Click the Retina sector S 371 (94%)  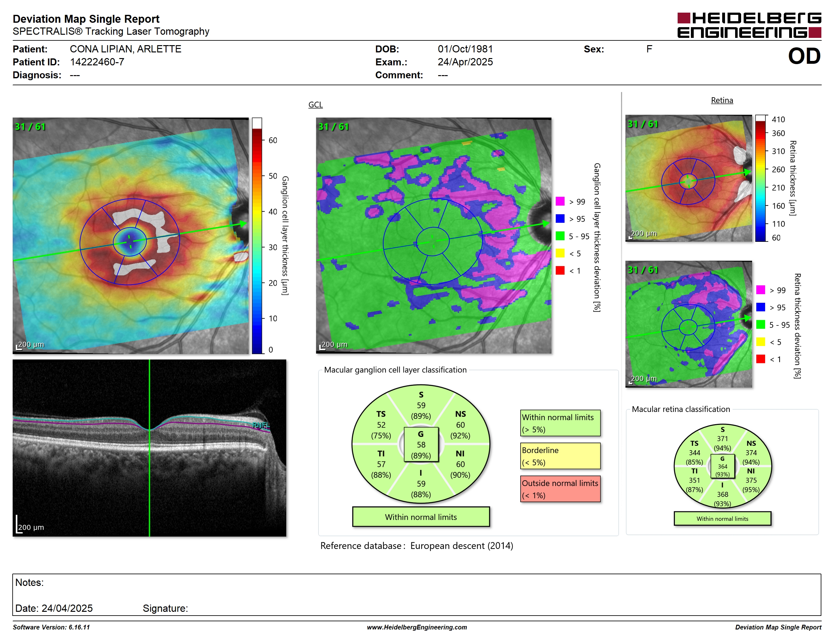(x=722, y=439)
